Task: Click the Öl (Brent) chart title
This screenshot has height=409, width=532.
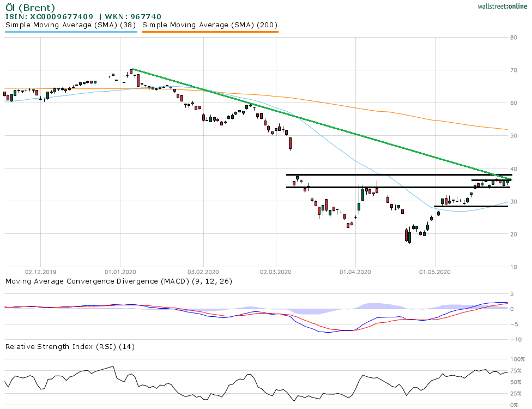Action: tap(30, 8)
